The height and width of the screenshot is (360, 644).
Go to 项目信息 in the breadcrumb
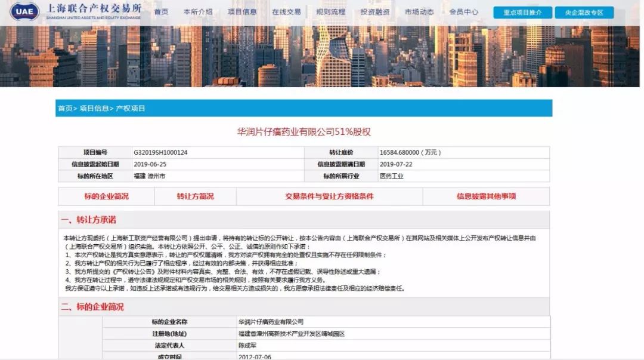[x=94, y=108]
